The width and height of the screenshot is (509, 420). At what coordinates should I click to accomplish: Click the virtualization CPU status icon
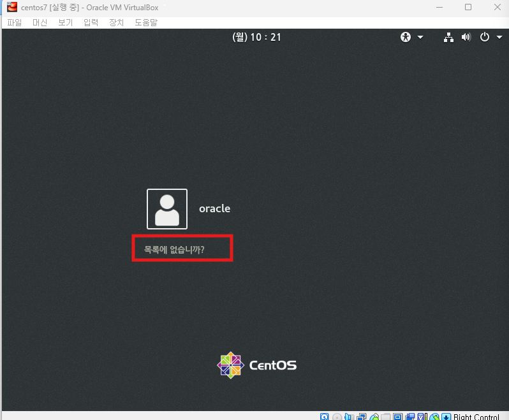[422, 417]
